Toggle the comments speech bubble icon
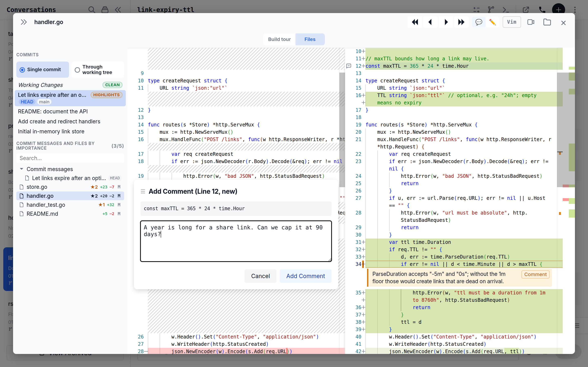588x367 pixels. pos(478,22)
